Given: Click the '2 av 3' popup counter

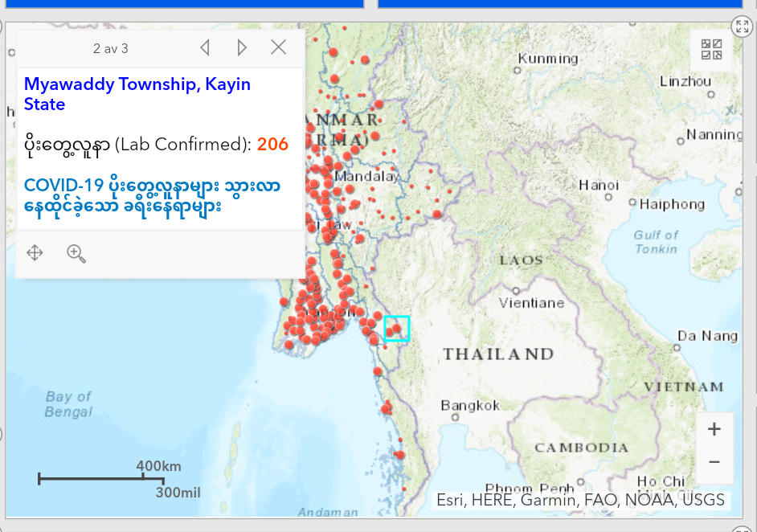Looking at the screenshot, I should [x=110, y=49].
